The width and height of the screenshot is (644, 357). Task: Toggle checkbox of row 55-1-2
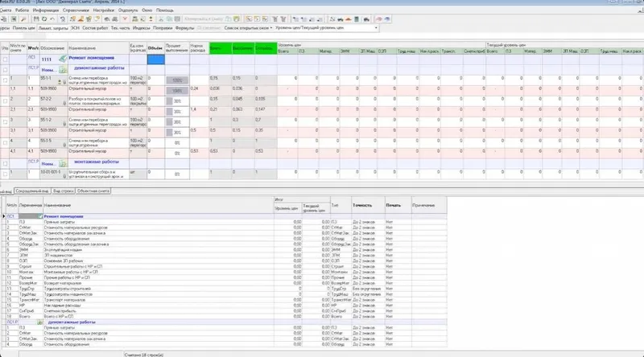(5, 122)
